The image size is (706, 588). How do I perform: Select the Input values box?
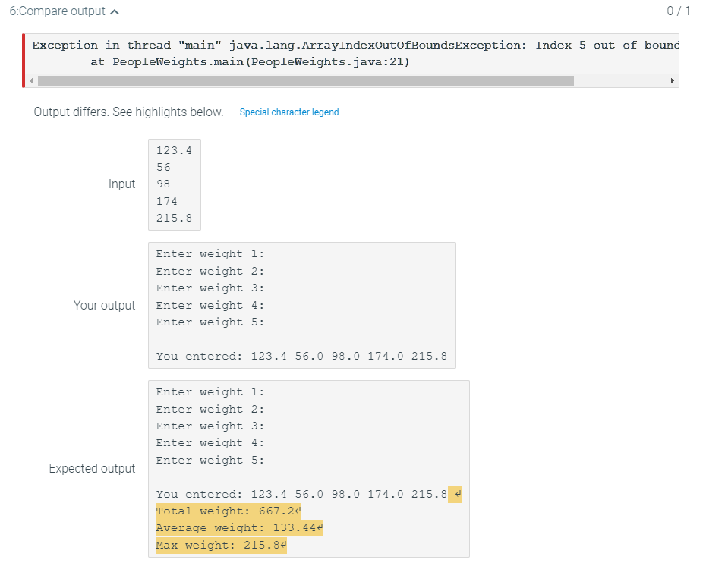coord(173,184)
